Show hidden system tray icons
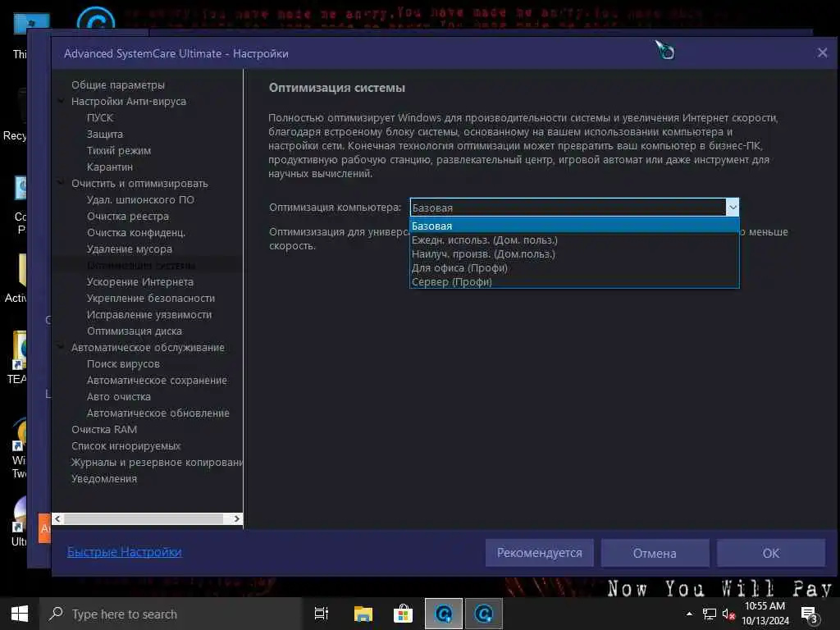 click(689, 614)
